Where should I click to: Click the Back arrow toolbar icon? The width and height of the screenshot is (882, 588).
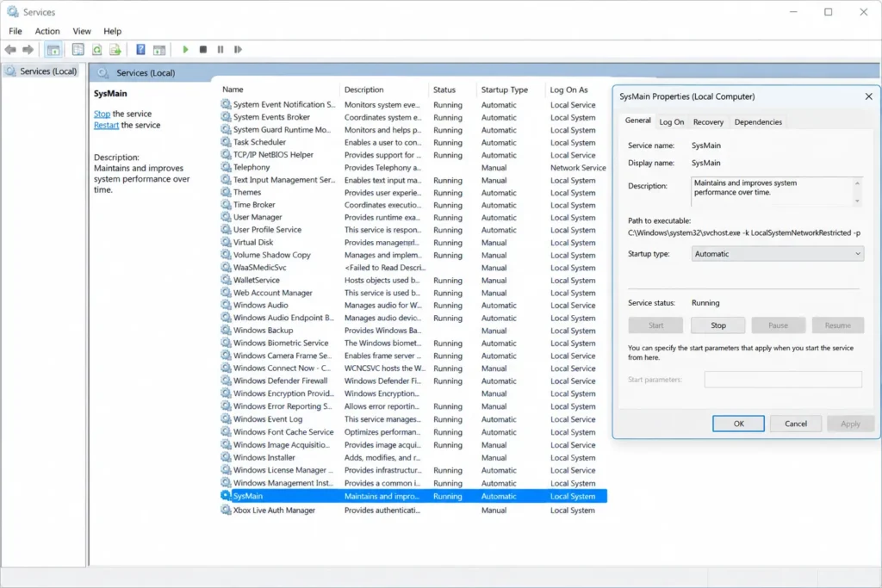point(10,49)
